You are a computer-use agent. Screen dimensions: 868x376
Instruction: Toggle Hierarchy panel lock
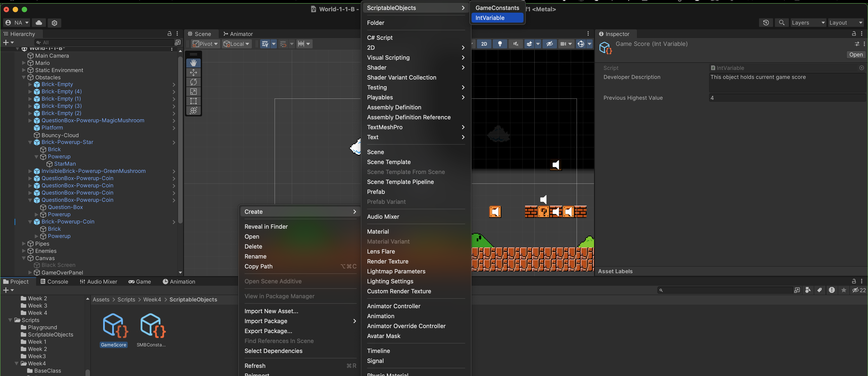tap(170, 34)
